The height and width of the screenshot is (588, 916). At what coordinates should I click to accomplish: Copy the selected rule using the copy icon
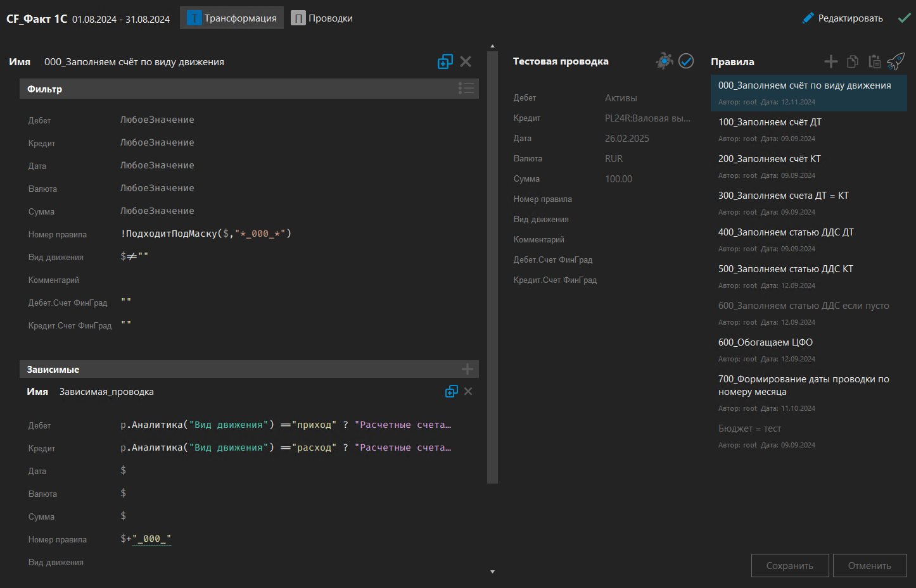point(852,61)
